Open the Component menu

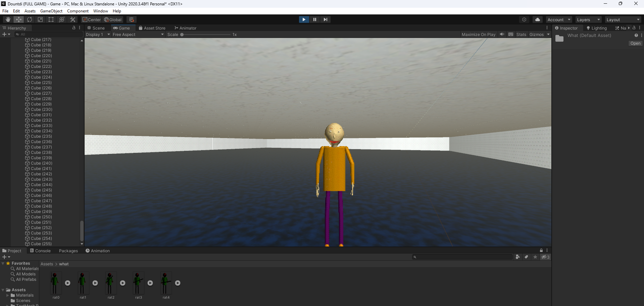[78, 11]
